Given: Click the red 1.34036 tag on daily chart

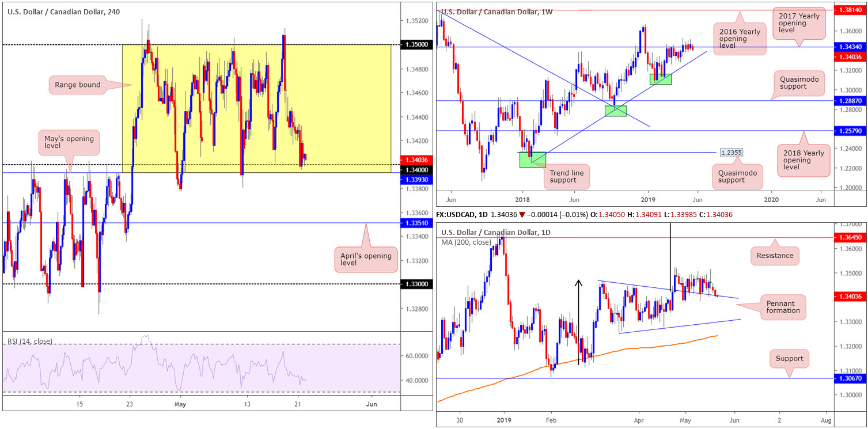Looking at the screenshot, I should 850,296.
